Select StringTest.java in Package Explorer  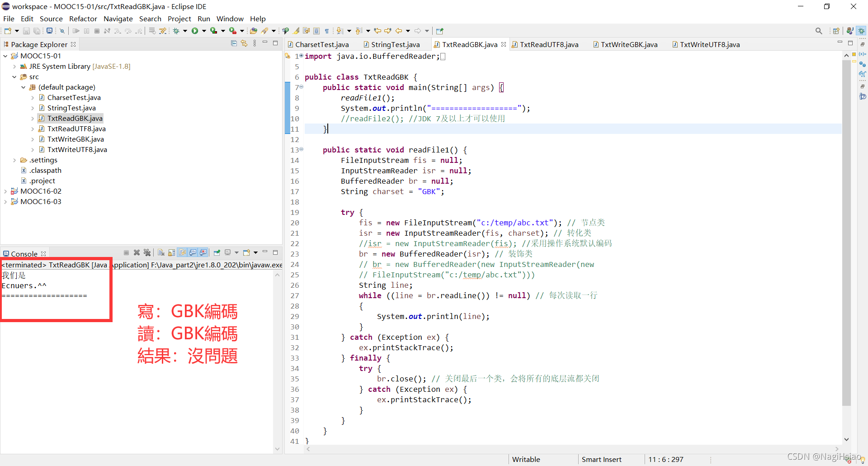[x=71, y=108]
